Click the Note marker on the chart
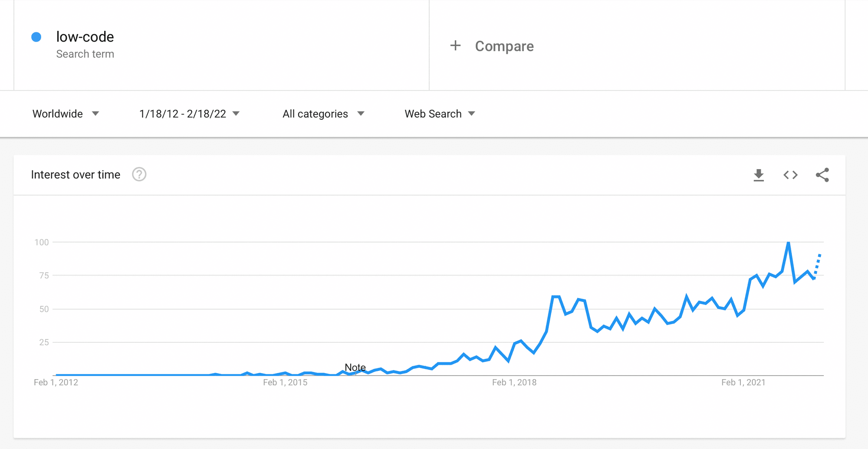The height and width of the screenshot is (449, 868). pos(356,367)
